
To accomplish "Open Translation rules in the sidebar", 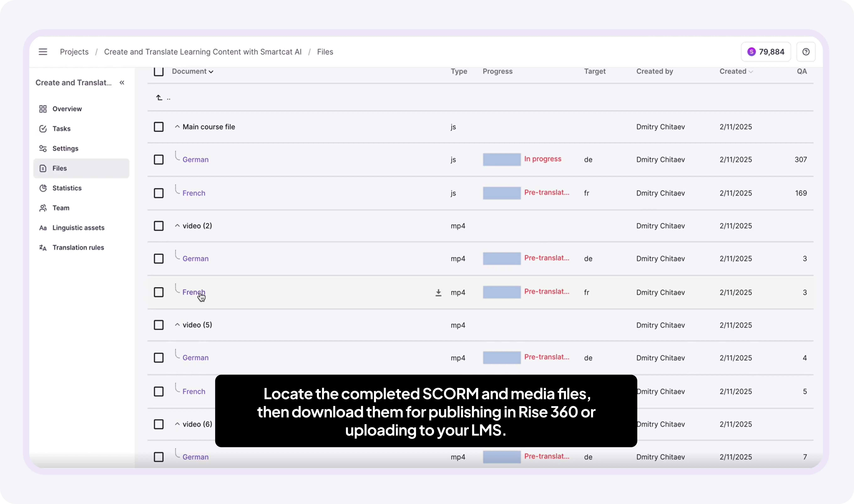I will pyautogui.click(x=81, y=248).
